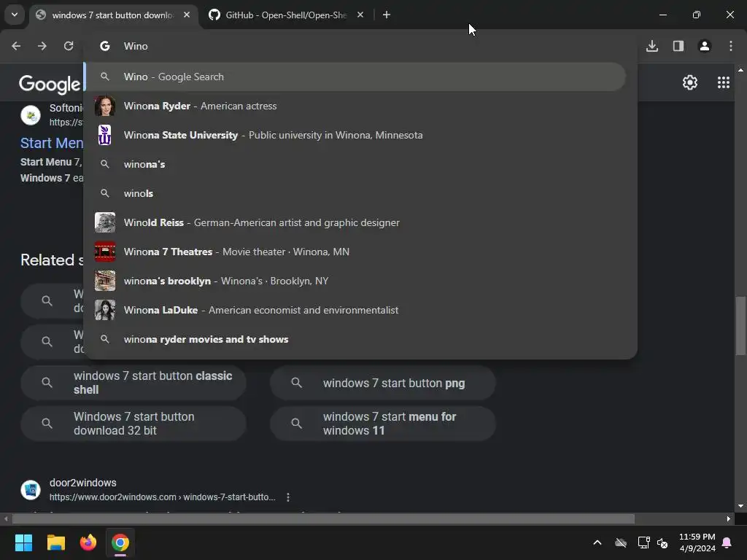Go back to the previous page
Screen dimensions: 747x560
click(x=16, y=46)
